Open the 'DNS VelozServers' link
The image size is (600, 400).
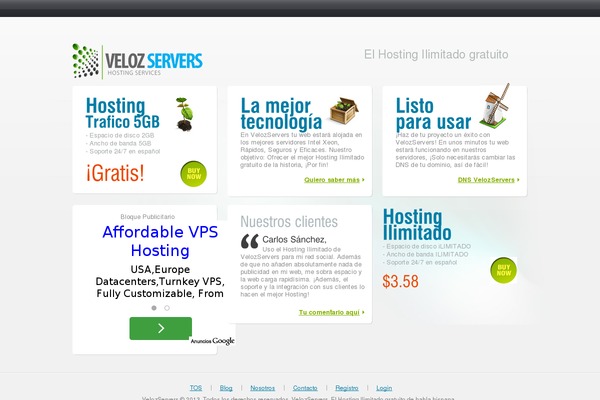pos(486,180)
